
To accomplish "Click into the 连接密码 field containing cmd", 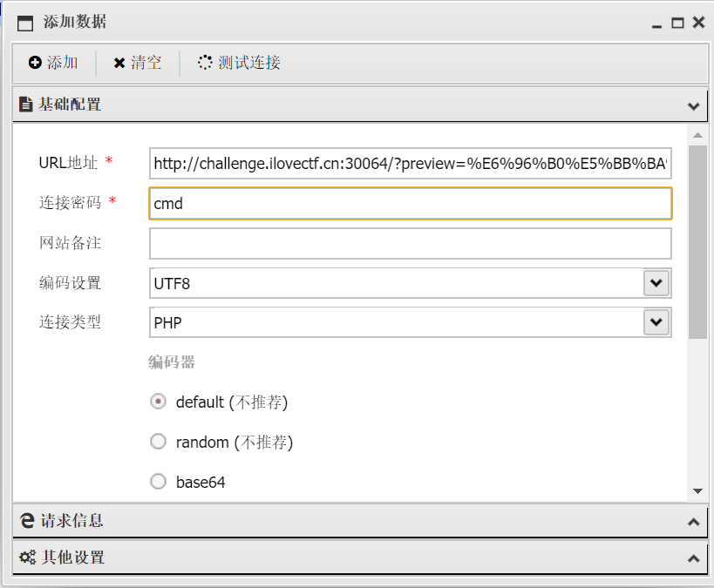I will click(x=411, y=204).
